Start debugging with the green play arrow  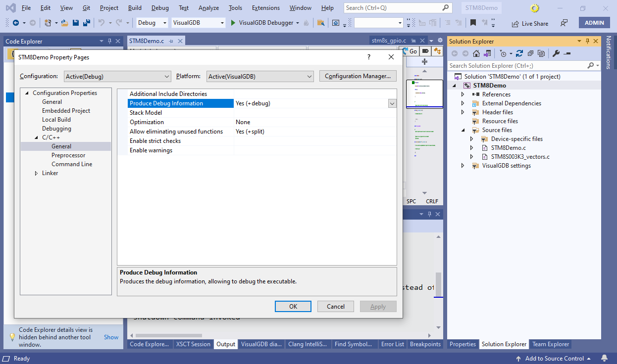click(233, 23)
